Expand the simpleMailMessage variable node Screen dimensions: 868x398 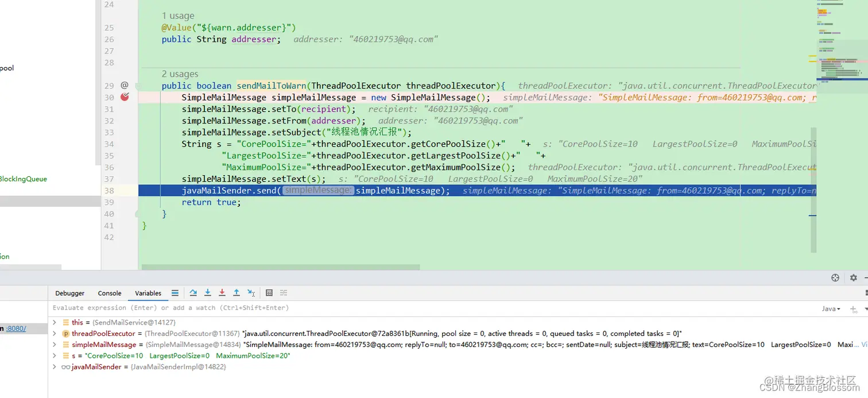[x=55, y=345]
